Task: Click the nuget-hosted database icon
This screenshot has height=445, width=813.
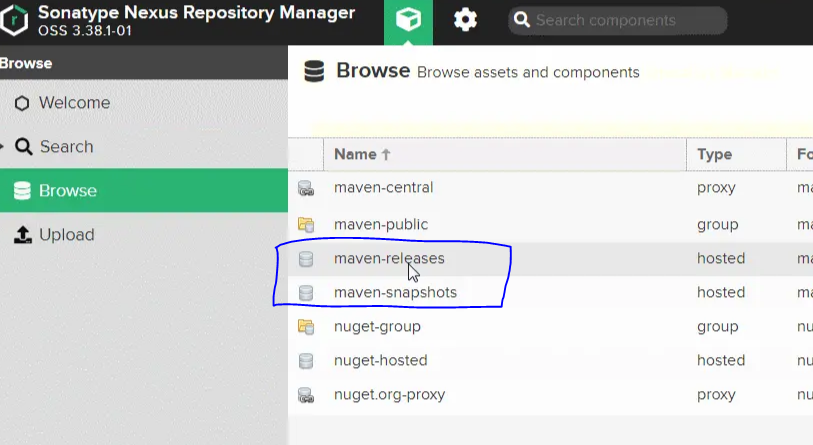Action: pyautogui.click(x=306, y=361)
